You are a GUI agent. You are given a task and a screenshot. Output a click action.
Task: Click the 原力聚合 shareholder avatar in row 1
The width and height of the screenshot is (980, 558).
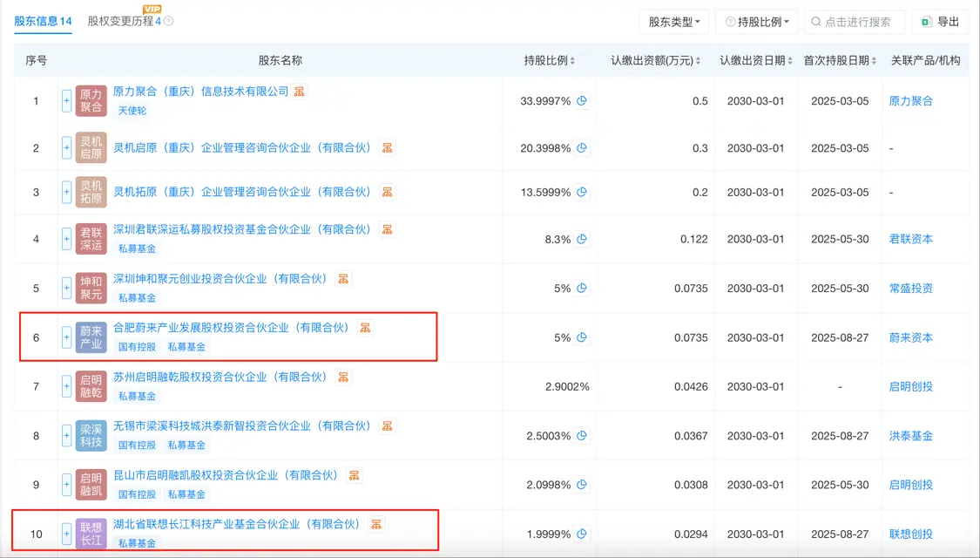point(91,101)
